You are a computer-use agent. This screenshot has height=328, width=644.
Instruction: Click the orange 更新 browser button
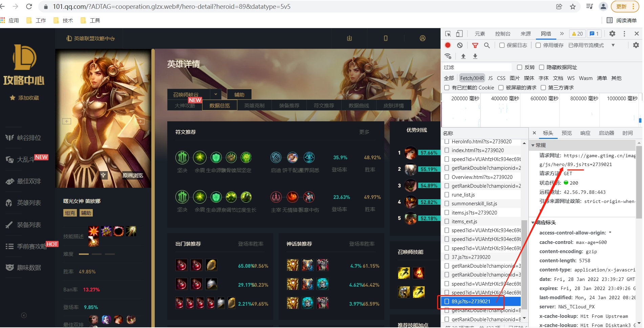[x=625, y=6]
